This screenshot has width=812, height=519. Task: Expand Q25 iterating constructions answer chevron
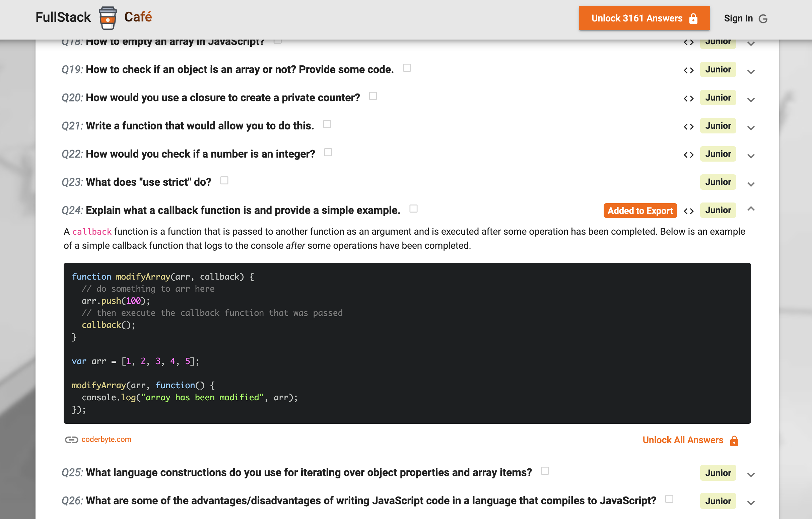[751, 474]
